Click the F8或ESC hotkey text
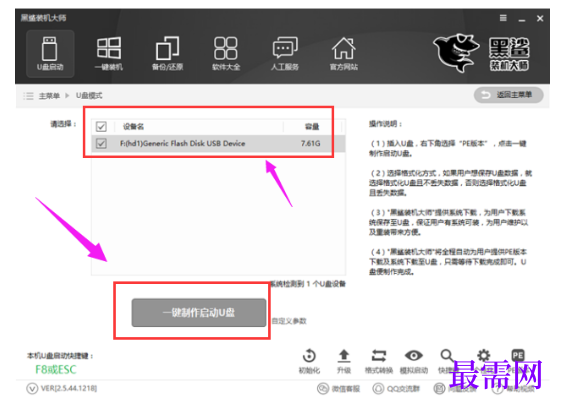Viewport: 561px width, 406px height. click(x=56, y=370)
